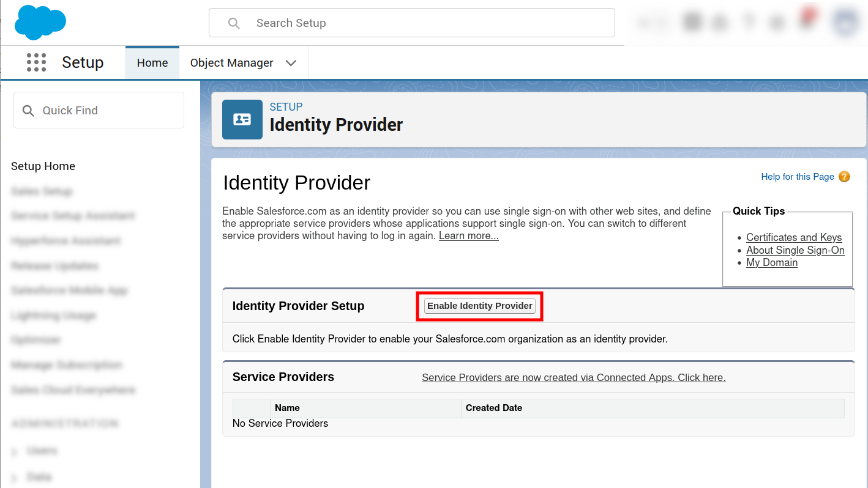Image resolution: width=868 pixels, height=488 pixels.
Task: Click into the Quick Find text box
Action: click(x=107, y=111)
